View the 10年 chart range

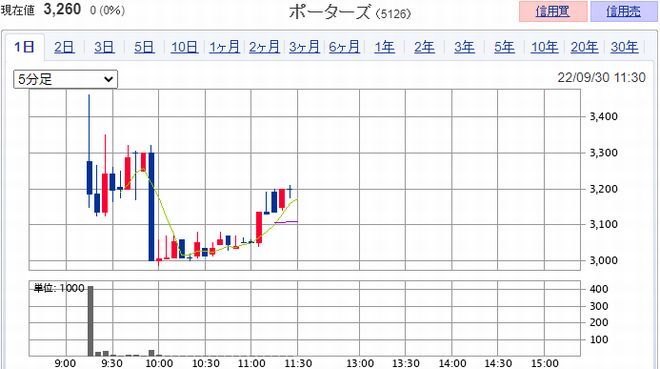click(544, 47)
